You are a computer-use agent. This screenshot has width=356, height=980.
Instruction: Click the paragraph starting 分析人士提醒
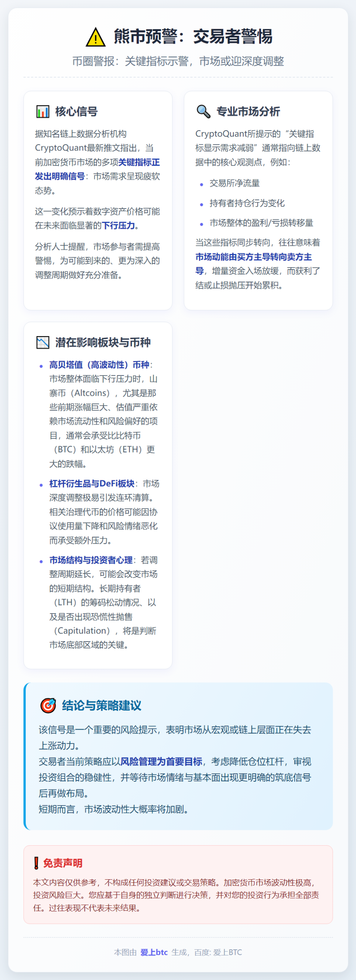pyautogui.click(x=97, y=261)
